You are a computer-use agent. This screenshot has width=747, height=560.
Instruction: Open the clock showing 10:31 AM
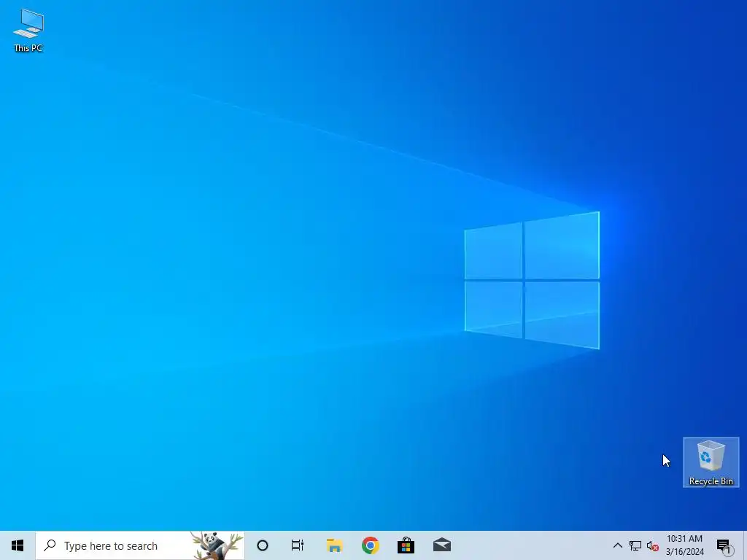coord(684,545)
